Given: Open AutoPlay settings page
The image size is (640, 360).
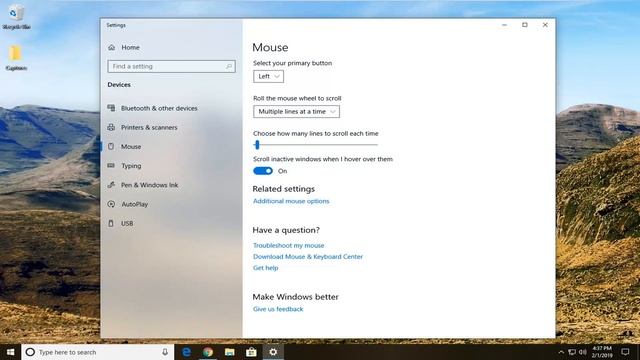Looking at the screenshot, I should (x=134, y=204).
